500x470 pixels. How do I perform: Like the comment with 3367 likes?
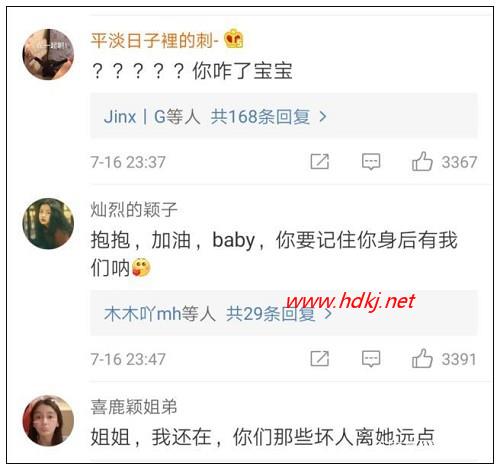point(422,161)
